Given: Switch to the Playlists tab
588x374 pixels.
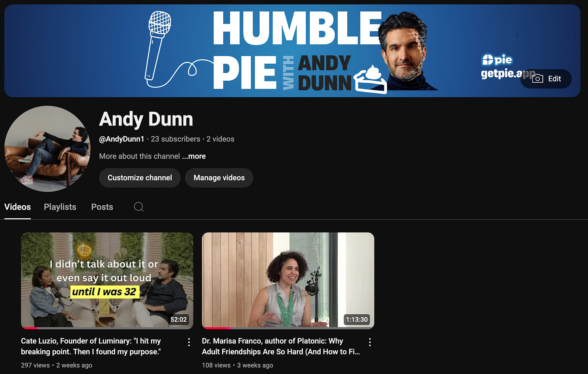Looking at the screenshot, I should click(60, 207).
